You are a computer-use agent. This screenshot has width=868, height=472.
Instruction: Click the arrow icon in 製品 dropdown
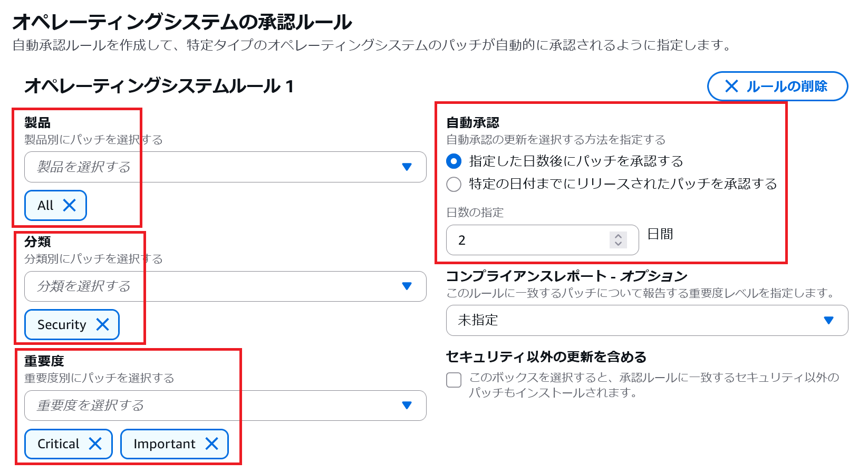[x=407, y=167]
